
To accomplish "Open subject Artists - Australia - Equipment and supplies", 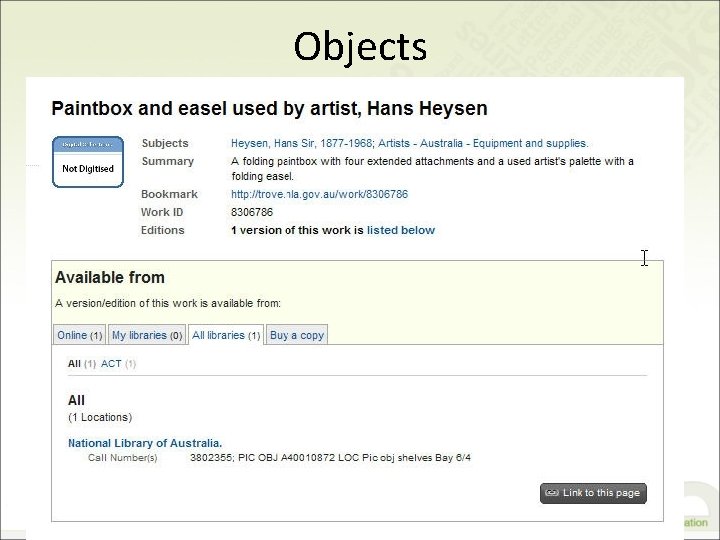I will [483, 143].
